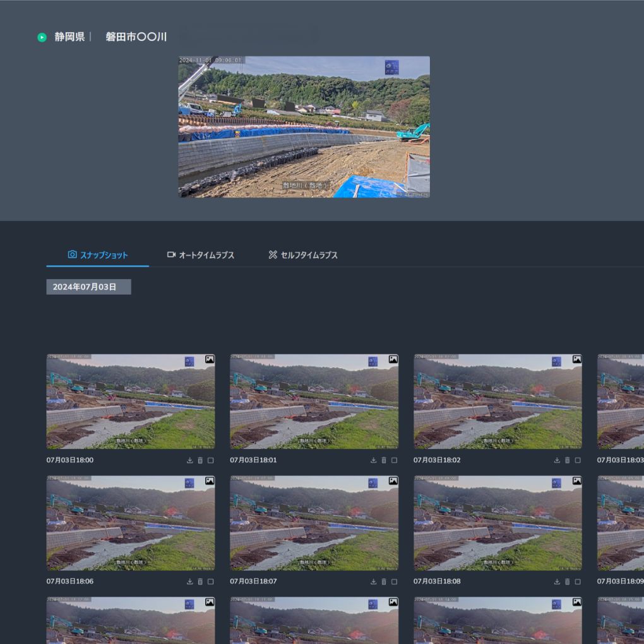Click image icon on 18:07 snapshot thumbnail
644x644 pixels.
393,480
